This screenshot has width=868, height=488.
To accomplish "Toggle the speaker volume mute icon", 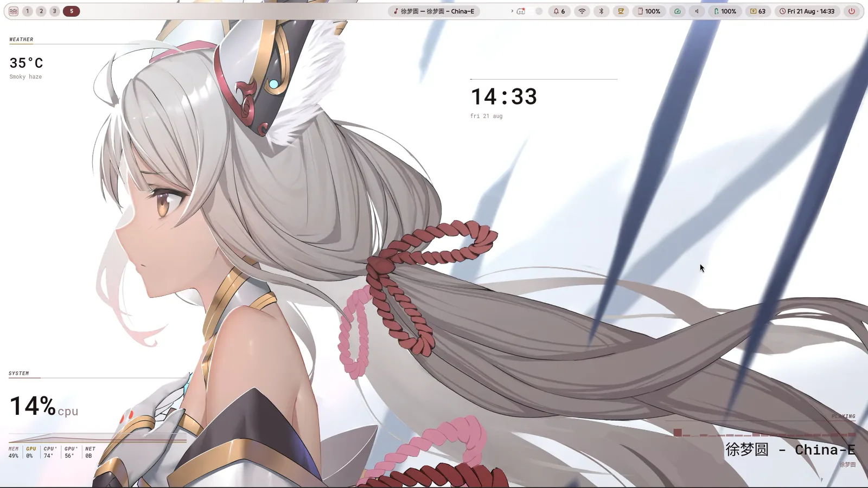I will [x=697, y=11].
